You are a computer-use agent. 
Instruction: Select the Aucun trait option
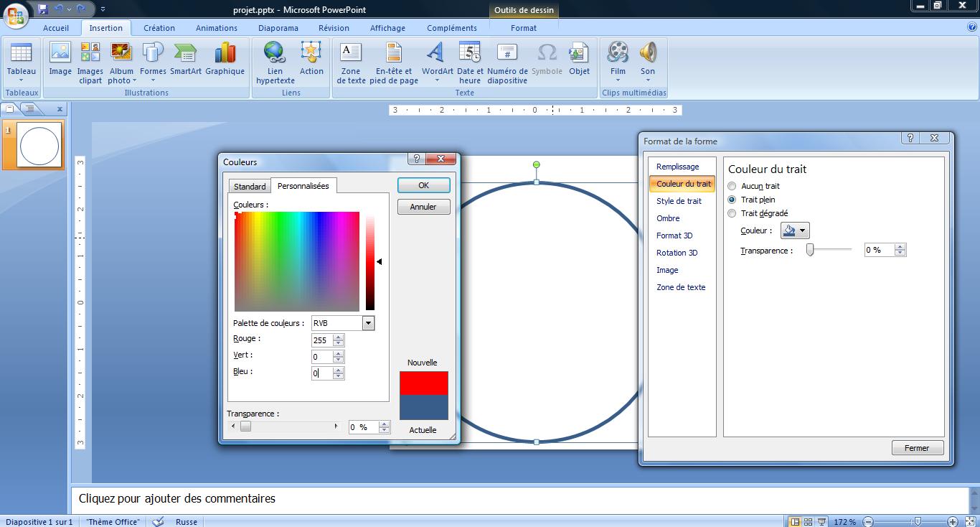pos(732,186)
